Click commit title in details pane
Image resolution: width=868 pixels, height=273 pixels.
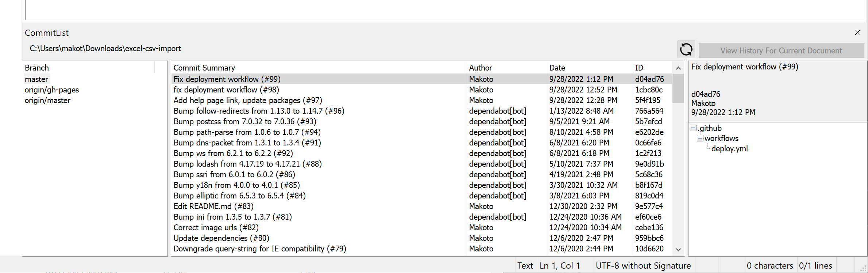(745, 67)
